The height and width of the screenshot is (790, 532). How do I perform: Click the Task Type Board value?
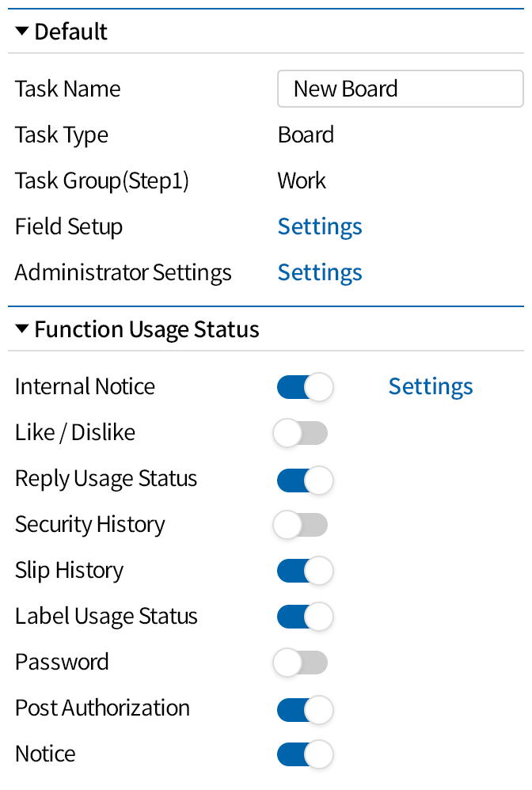(x=306, y=135)
